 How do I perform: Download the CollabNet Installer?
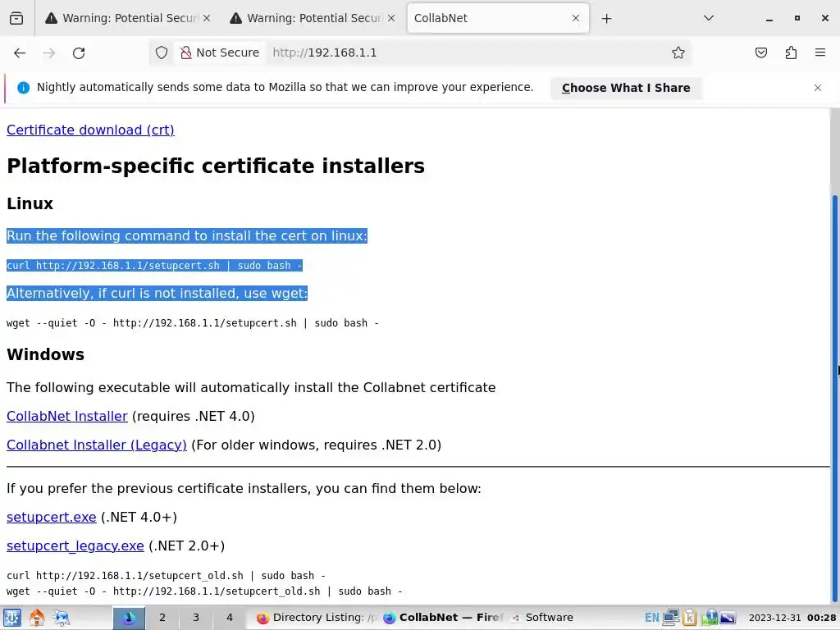[67, 416]
